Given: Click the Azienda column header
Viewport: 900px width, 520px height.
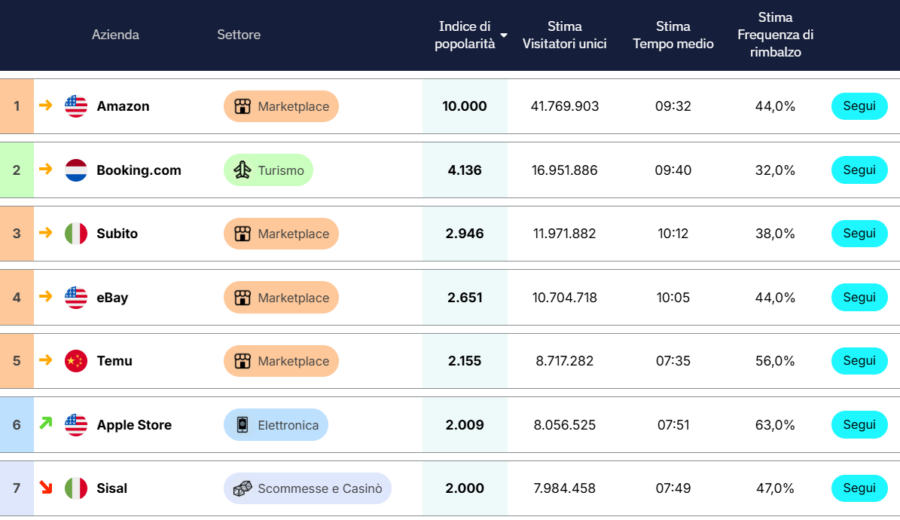Looking at the screenshot, I should coord(115,35).
